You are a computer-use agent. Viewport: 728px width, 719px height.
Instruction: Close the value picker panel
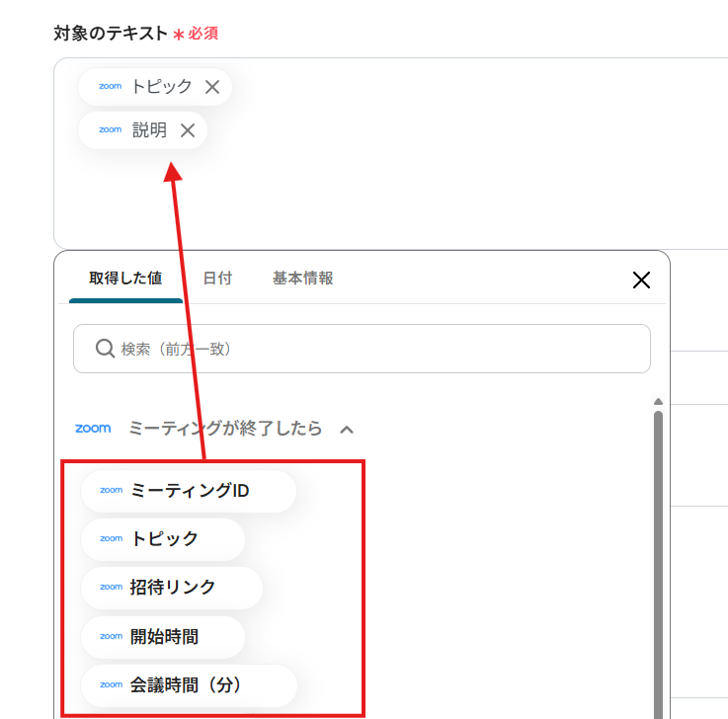coord(641,280)
